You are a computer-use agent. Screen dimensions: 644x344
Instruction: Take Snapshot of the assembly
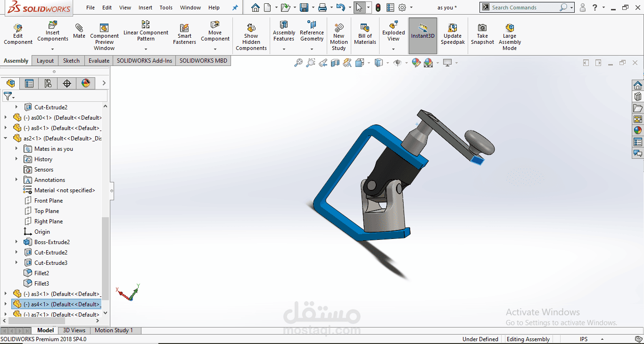tap(482, 34)
